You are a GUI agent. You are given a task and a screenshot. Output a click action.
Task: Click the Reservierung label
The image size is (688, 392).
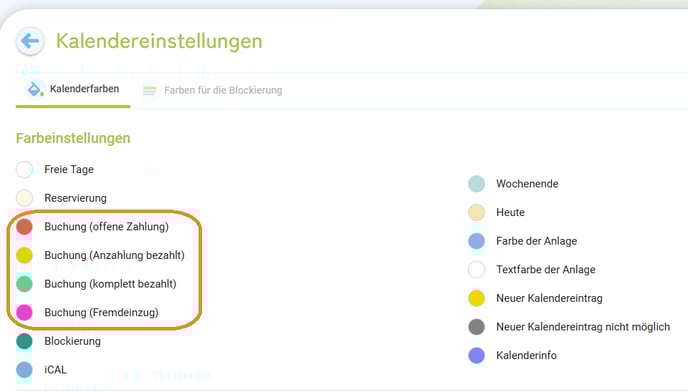pyautogui.click(x=75, y=198)
